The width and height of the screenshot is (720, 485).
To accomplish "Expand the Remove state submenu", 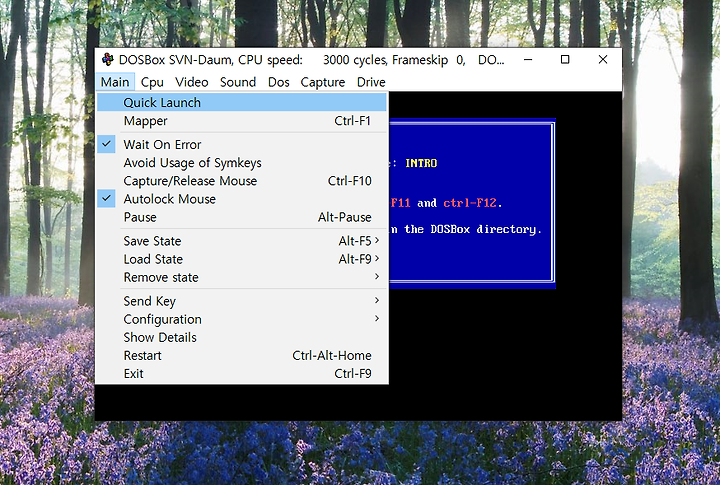I will (x=242, y=277).
